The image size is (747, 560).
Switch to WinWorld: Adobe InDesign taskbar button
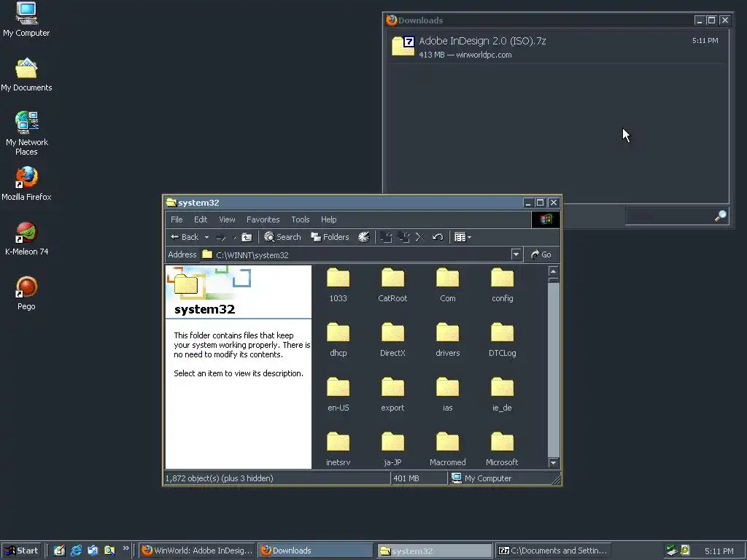[198, 551]
